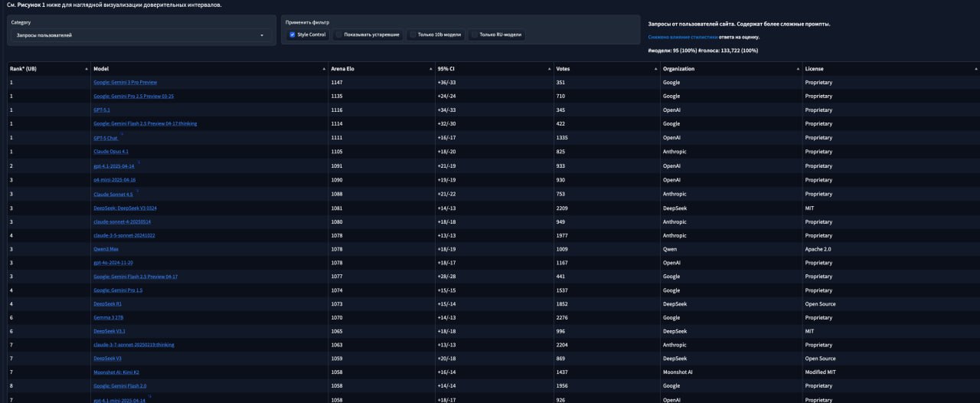
Task: Sort by License column arrow
Action: click(975, 69)
